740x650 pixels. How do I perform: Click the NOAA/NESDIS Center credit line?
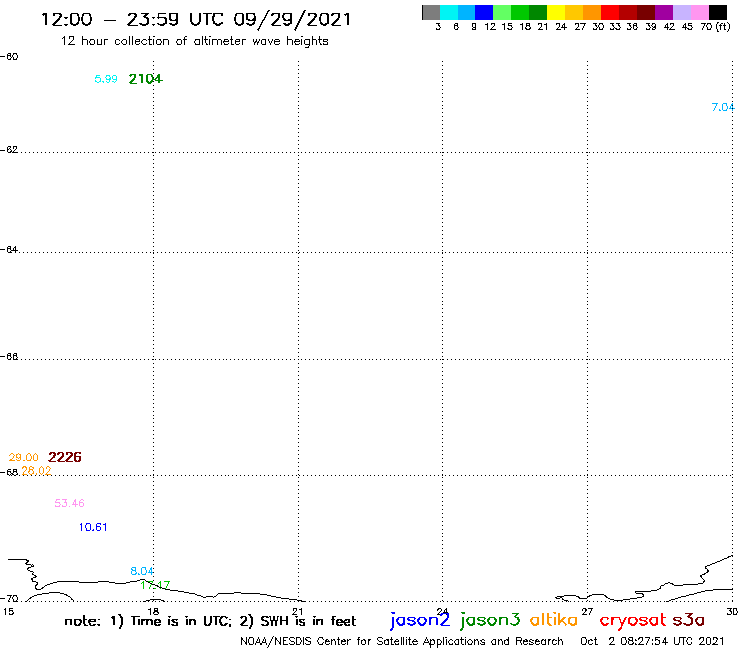[402, 642]
